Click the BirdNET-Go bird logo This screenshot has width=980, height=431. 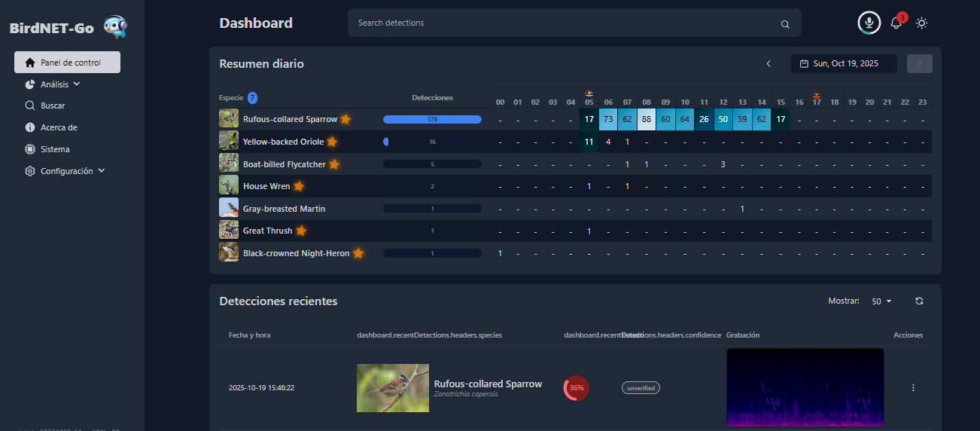[115, 27]
